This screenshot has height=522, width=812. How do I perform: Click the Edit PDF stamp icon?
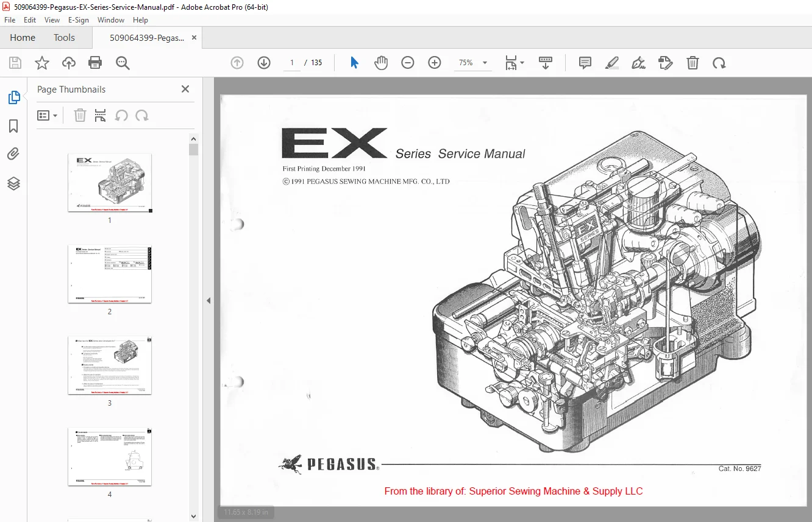click(666, 63)
